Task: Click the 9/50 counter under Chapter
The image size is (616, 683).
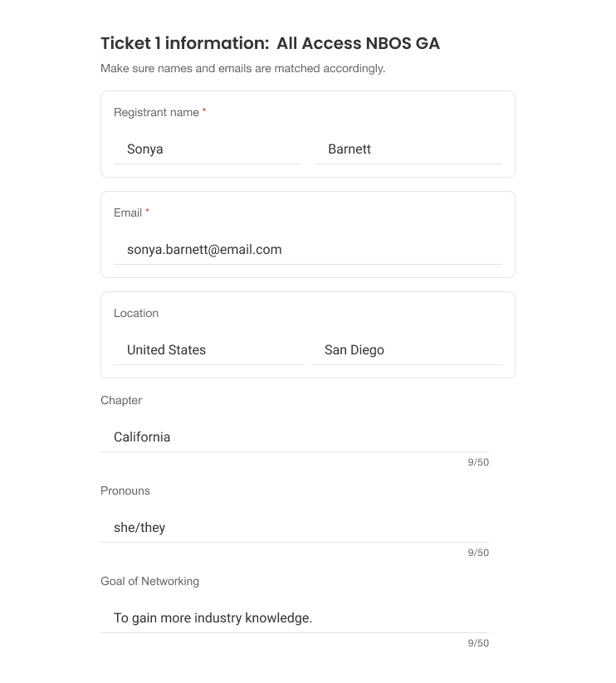Action: [477, 462]
